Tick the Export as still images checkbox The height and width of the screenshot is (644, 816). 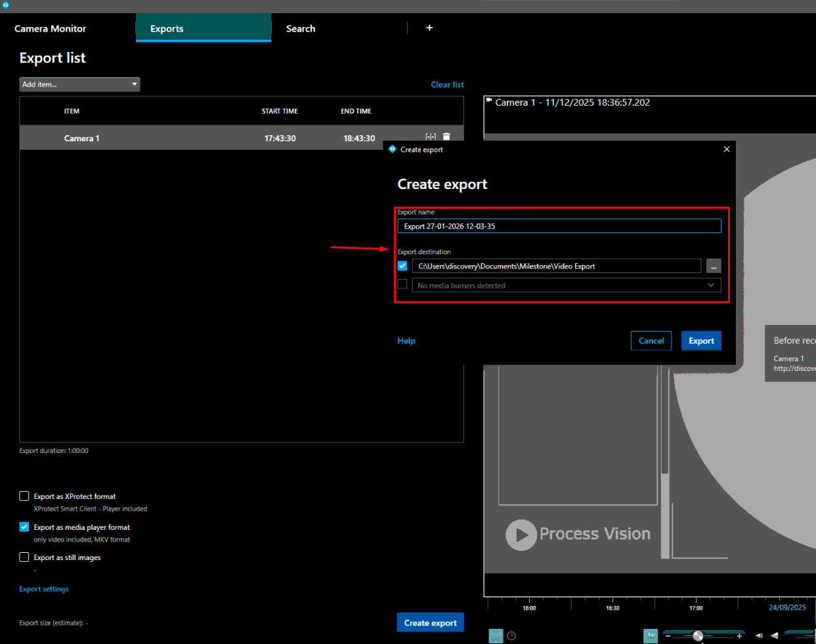pyautogui.click(x=24, y=557)
